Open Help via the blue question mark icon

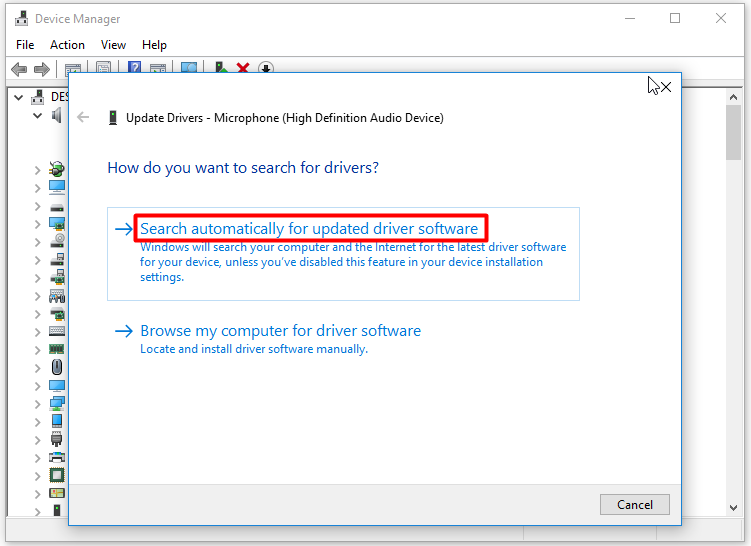pyautogui.click(x=134, y=68)
